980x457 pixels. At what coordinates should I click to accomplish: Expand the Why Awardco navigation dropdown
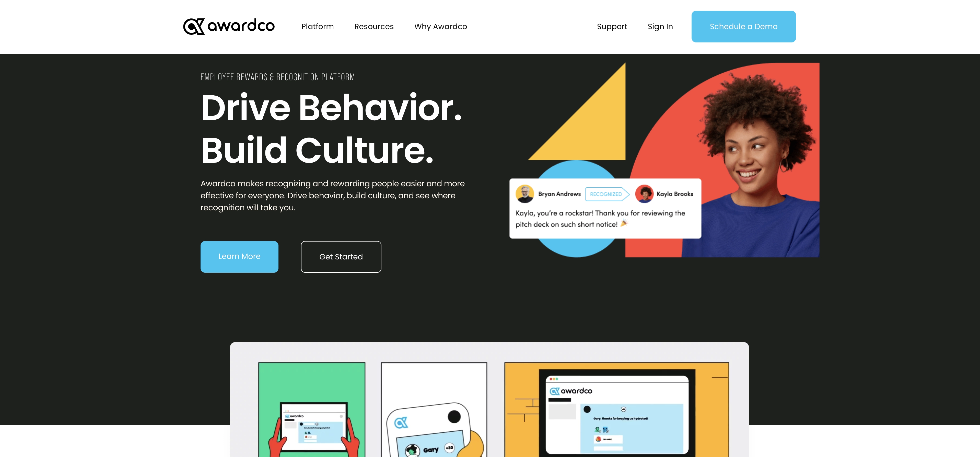(441, 26)
